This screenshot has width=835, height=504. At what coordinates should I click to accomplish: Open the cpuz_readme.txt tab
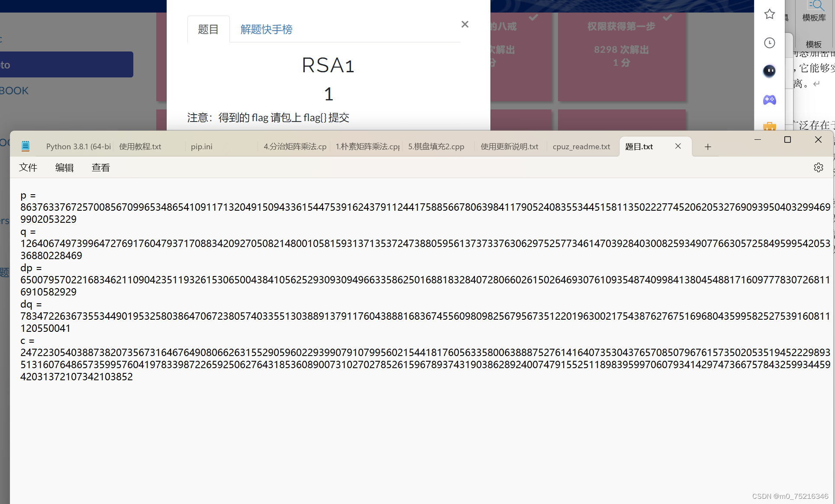[581, 146]
